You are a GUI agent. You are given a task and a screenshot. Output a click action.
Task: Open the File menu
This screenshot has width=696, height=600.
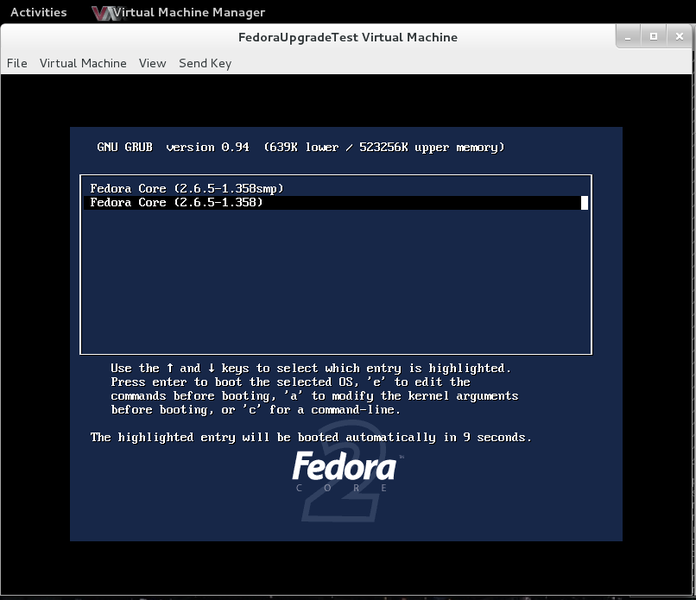point(17,63)
